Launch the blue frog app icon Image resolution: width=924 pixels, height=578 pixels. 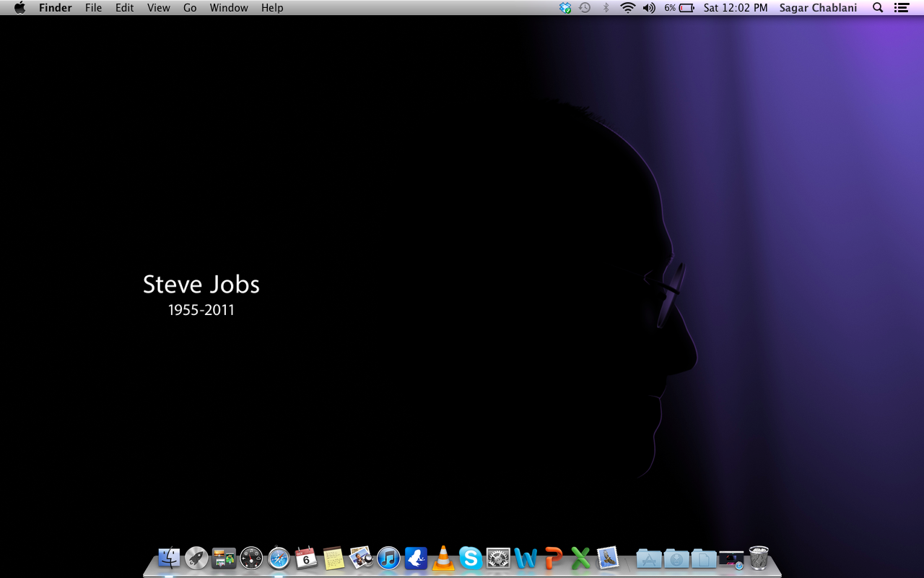pos(416,558)
